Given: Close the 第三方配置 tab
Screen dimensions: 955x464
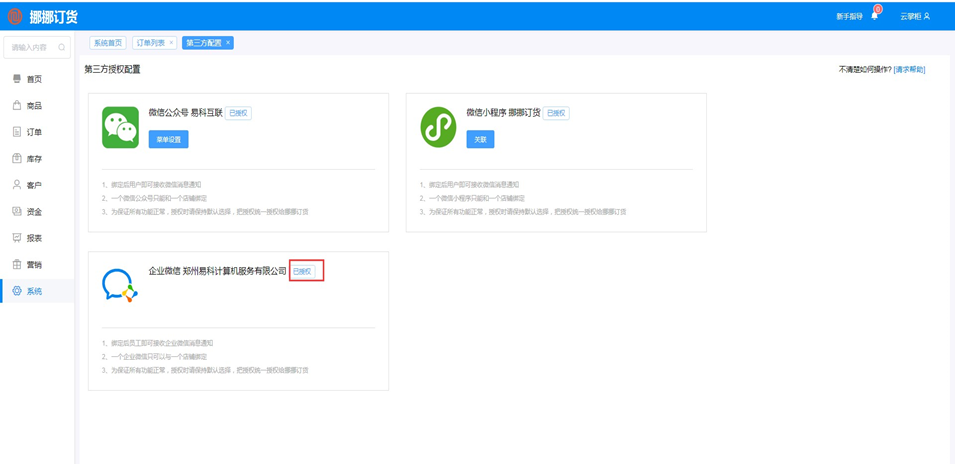Looking at the screenshot, I should pyautogui.click(x=228, y=43).
